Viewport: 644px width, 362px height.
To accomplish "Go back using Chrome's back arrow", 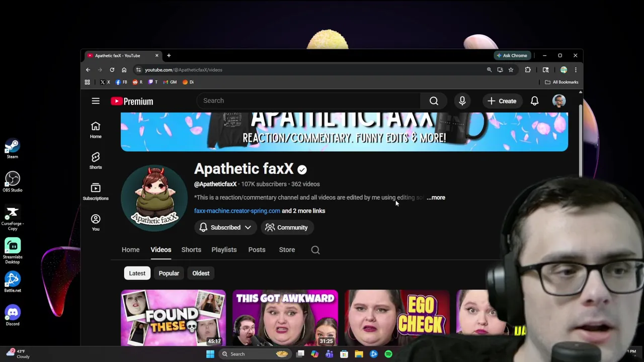I will pyautogui.click(x=88, y=70).
